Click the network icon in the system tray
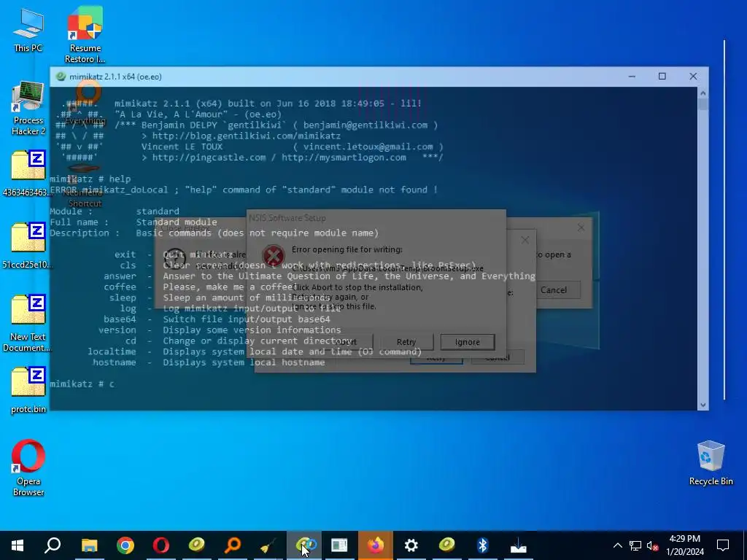 coord(635,545)
